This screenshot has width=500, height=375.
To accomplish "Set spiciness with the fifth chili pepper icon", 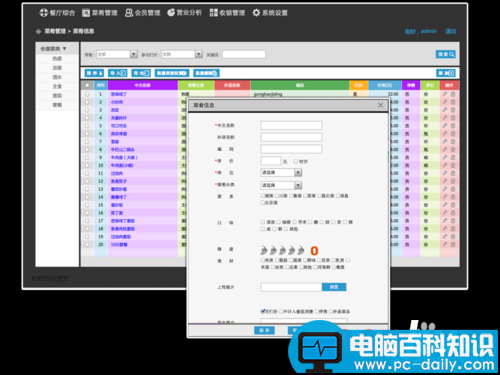I will [301, 250].
